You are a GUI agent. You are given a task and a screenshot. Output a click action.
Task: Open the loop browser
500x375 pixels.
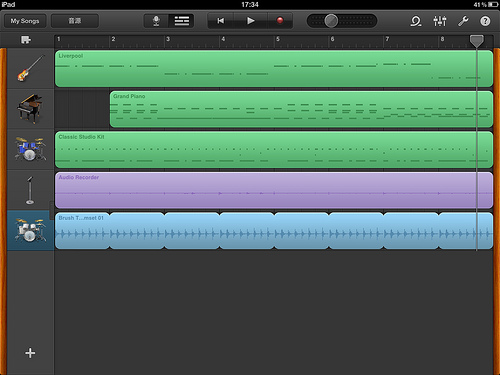(x=416, y=21)
